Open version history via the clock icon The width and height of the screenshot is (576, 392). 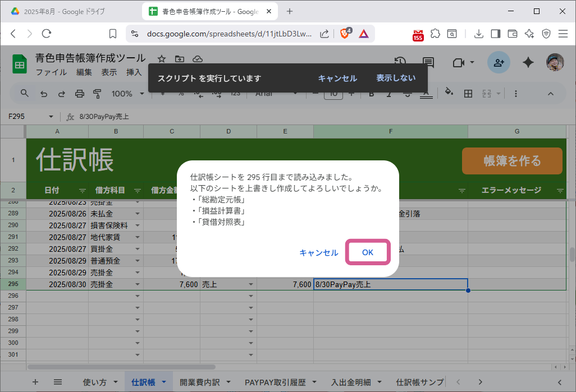(399, 62)
